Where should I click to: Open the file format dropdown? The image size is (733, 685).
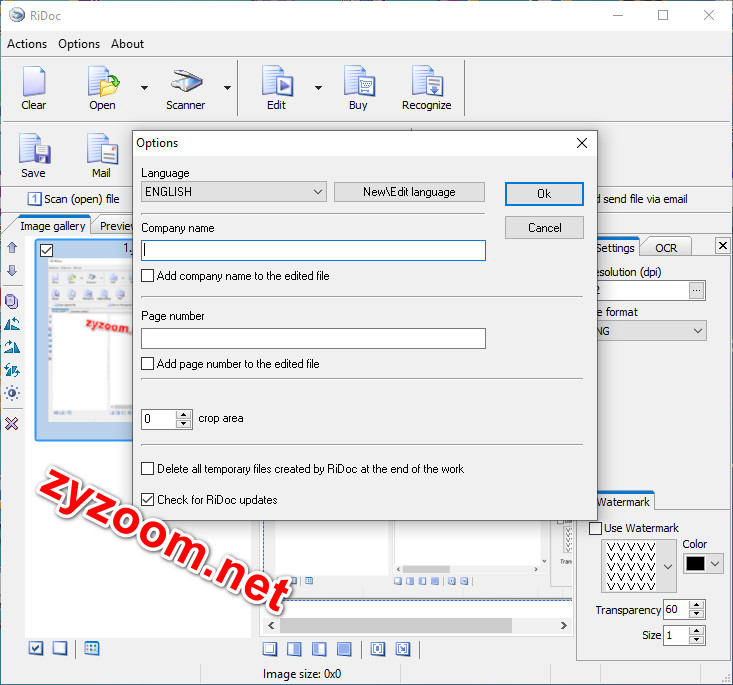point(697,331)
